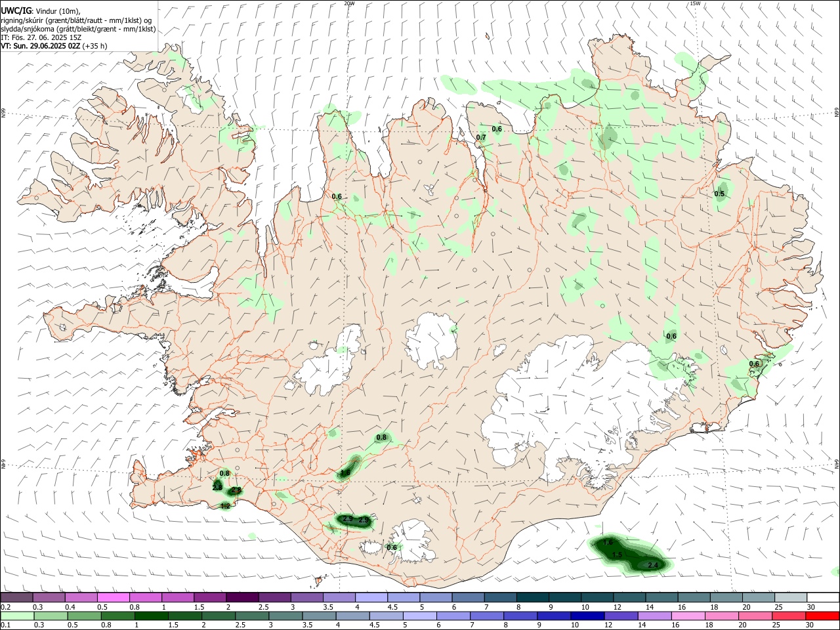Pick the crimson swatch labeled 25 in lower legend
Screen dimensions: 840x630
coord(789,616)
